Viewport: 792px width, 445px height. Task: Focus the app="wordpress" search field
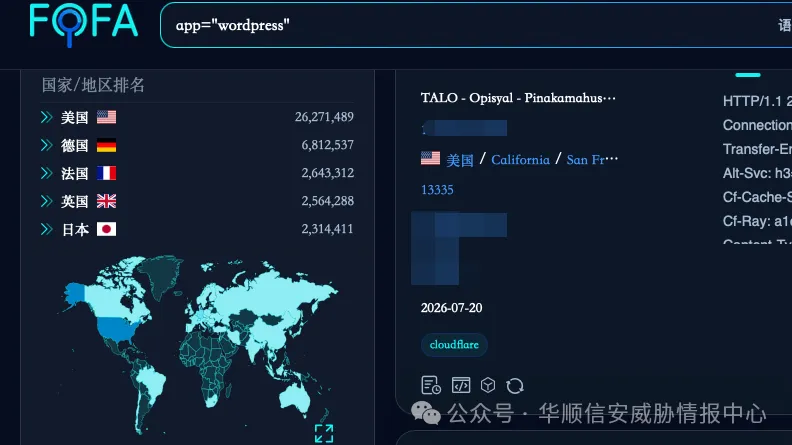coord(476,25)
